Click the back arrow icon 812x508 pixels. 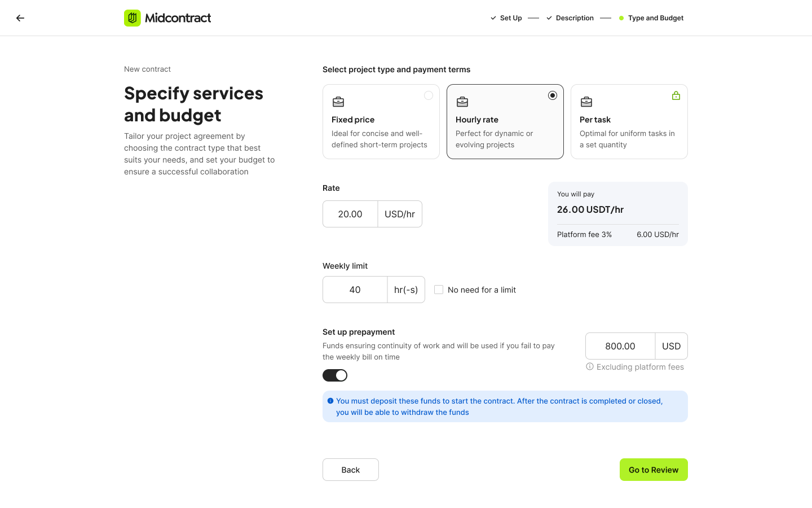coord(20,18)
